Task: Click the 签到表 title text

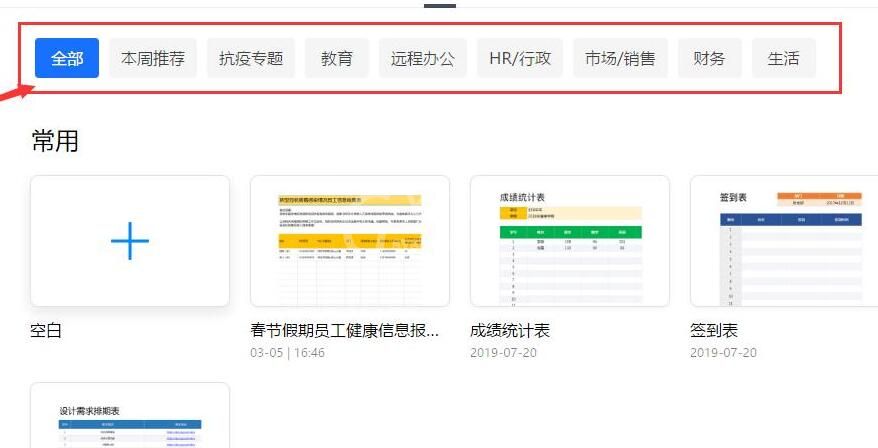Action: 714,330
